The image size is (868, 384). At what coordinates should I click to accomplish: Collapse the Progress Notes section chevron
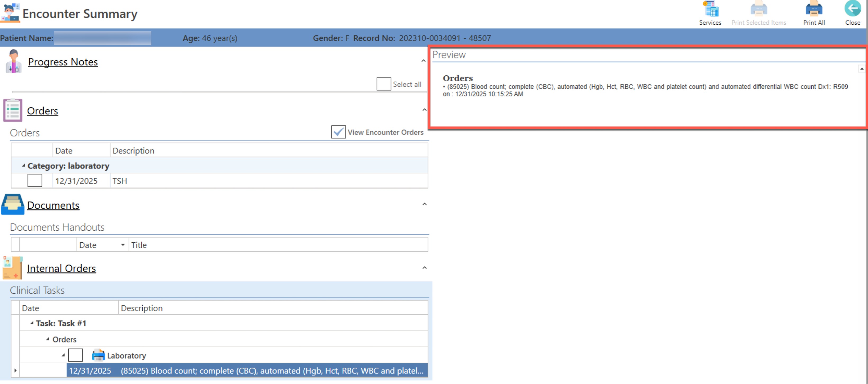[424, 61]
